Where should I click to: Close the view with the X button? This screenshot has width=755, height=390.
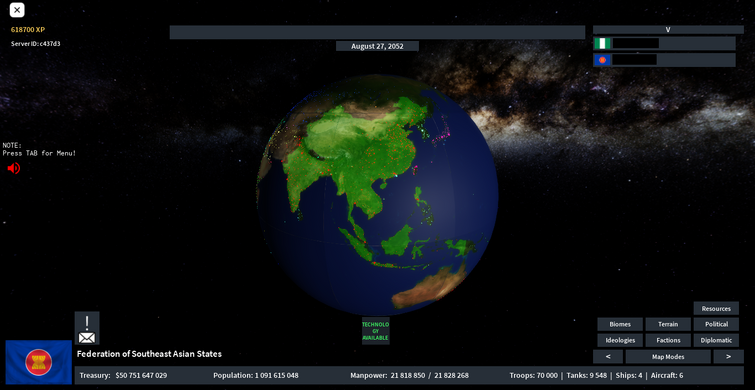point(17,10)
